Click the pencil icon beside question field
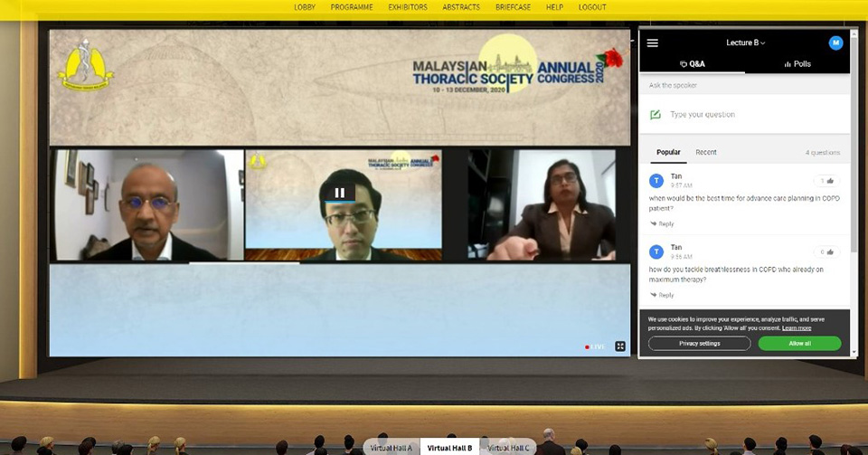 656,115
